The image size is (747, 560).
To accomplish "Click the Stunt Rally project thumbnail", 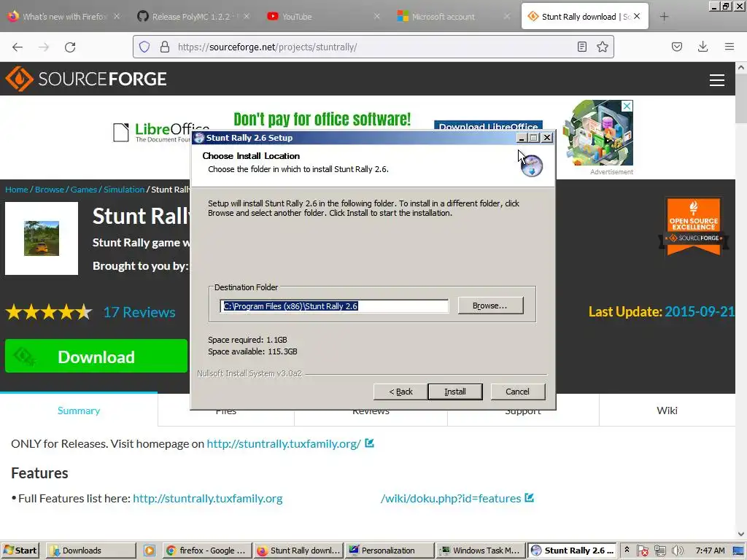I will [x=42, y=238].
